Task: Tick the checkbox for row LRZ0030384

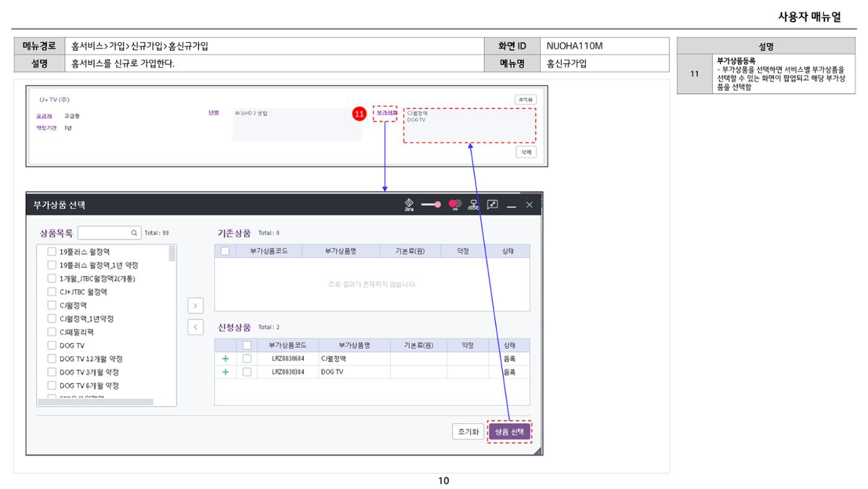Action: [247, 372]
